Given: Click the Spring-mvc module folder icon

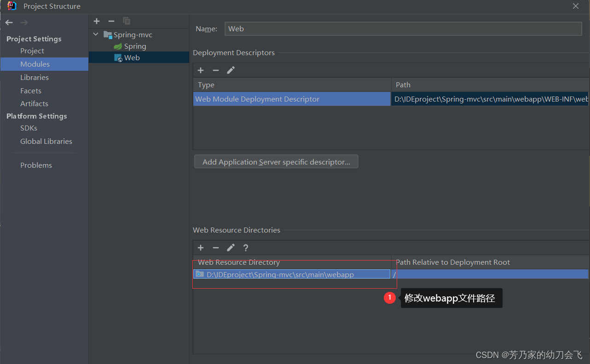Looking at the screenshot, I should click(108, 34).
